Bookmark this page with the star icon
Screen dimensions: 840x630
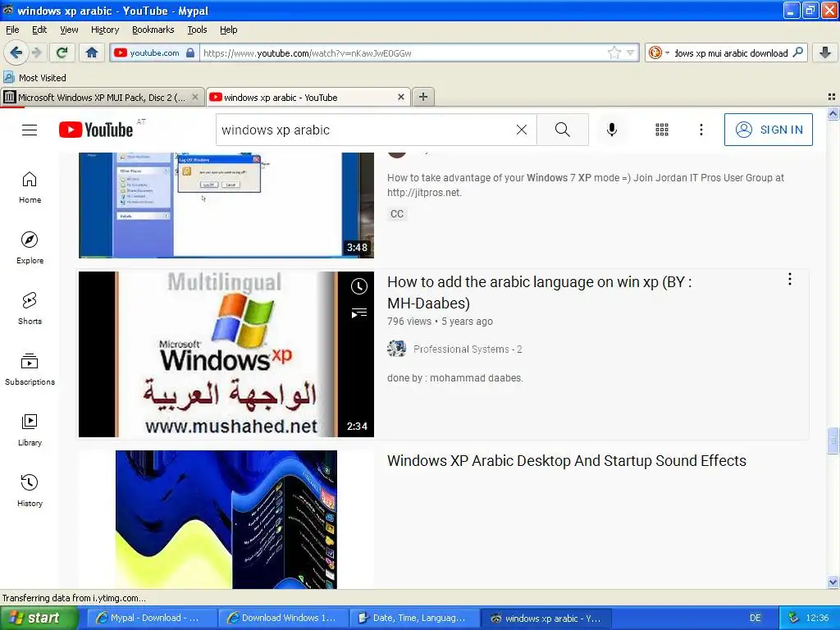coord(614,52)
